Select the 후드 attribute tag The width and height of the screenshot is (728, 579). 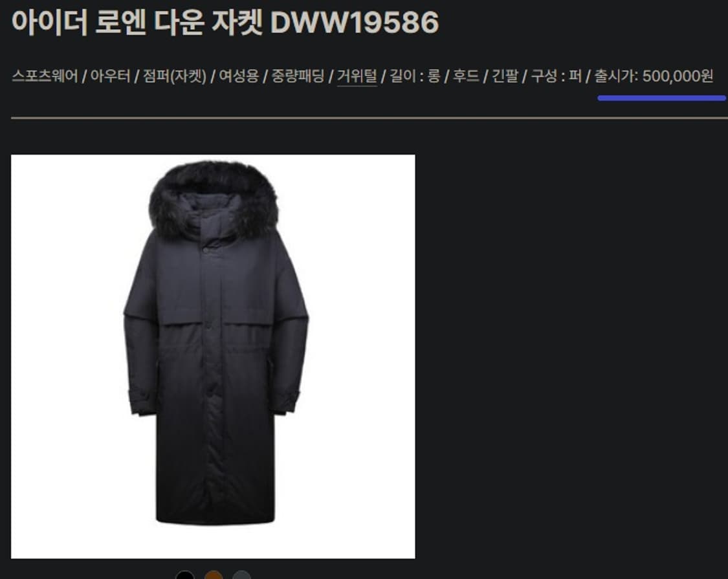pos(466,76)
